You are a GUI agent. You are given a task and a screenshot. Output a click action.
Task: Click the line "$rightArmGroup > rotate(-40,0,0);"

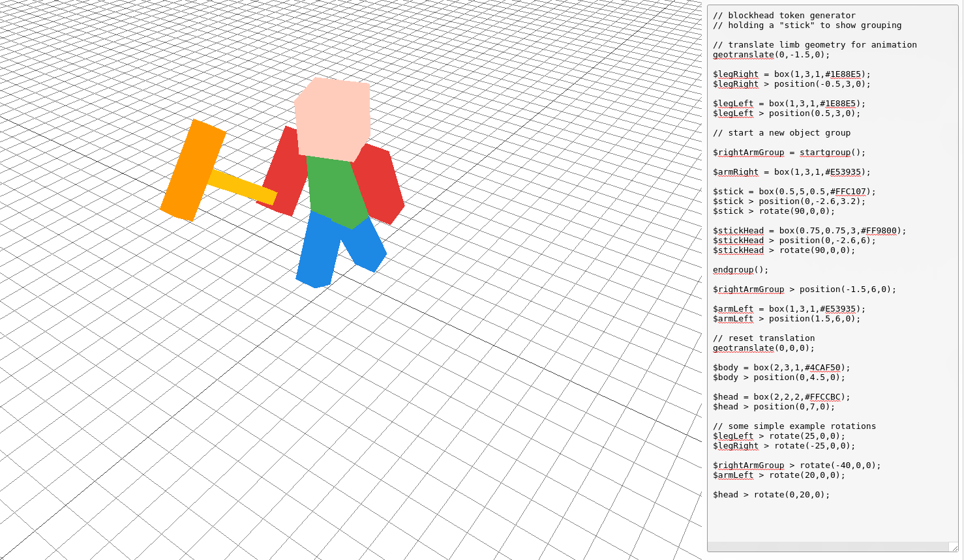pyautogui.click(x=797, y=465)
